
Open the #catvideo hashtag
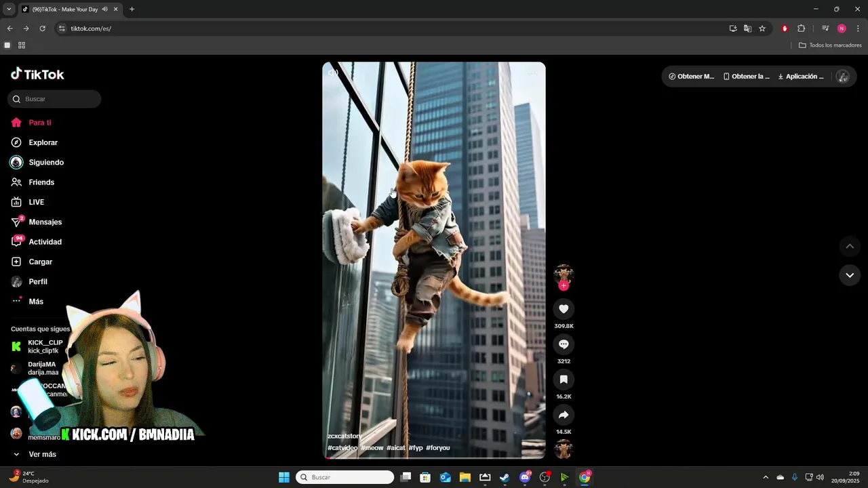click(x=342, y=448)
